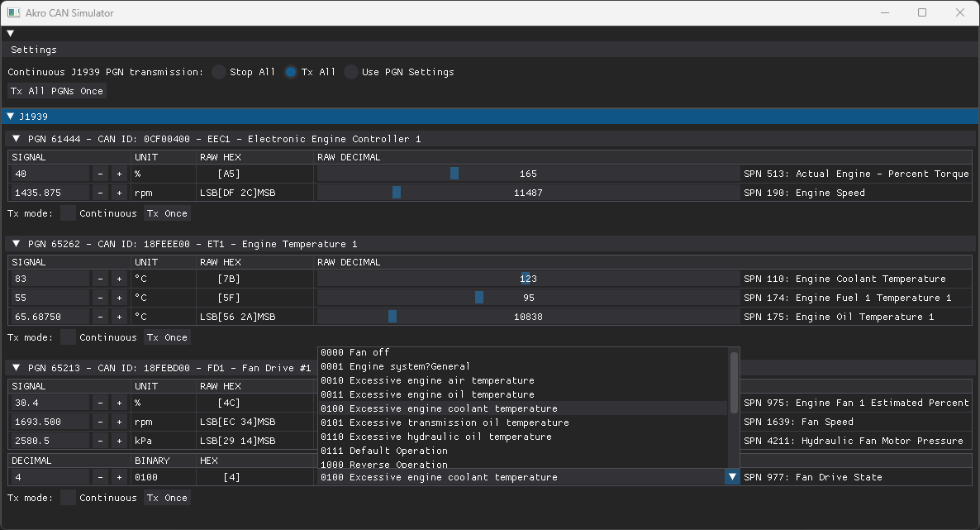The width and height of the screenshot is (980, 530).
Task: Select the Stop All radio button
Action: (x=217, y=72)
